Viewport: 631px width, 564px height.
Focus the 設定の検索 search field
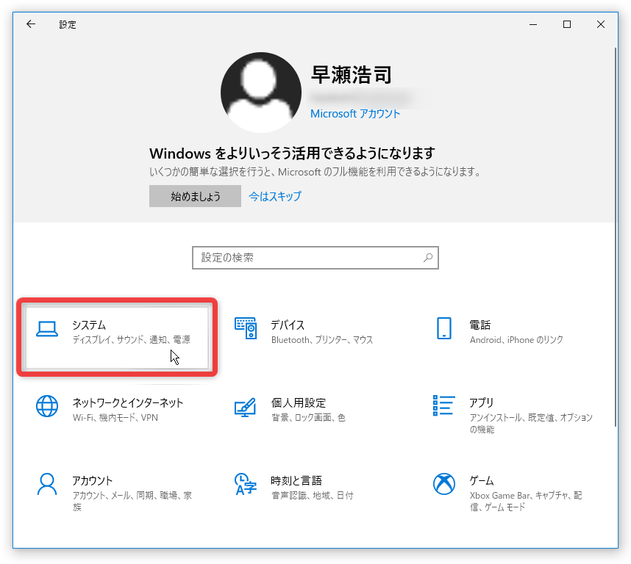pos(315,257)
